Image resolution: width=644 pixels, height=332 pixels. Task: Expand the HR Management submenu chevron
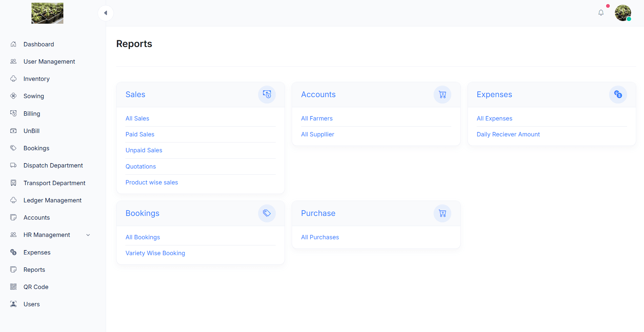(x=88, y=235)
